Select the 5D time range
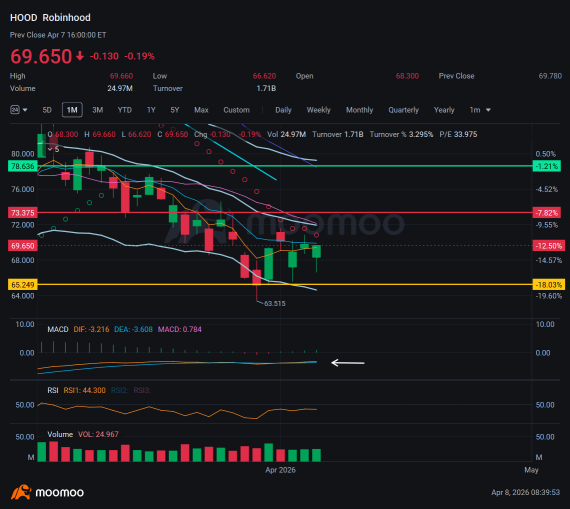 point(47,110)
